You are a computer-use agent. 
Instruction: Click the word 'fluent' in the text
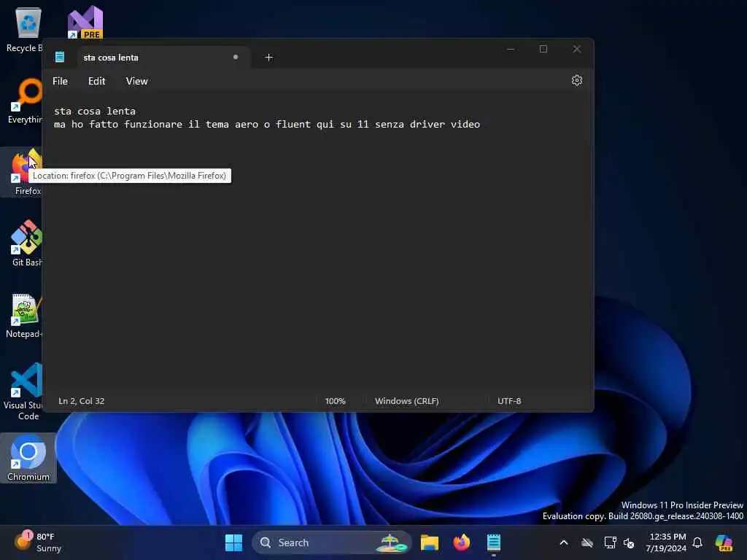tap(293, 124)
